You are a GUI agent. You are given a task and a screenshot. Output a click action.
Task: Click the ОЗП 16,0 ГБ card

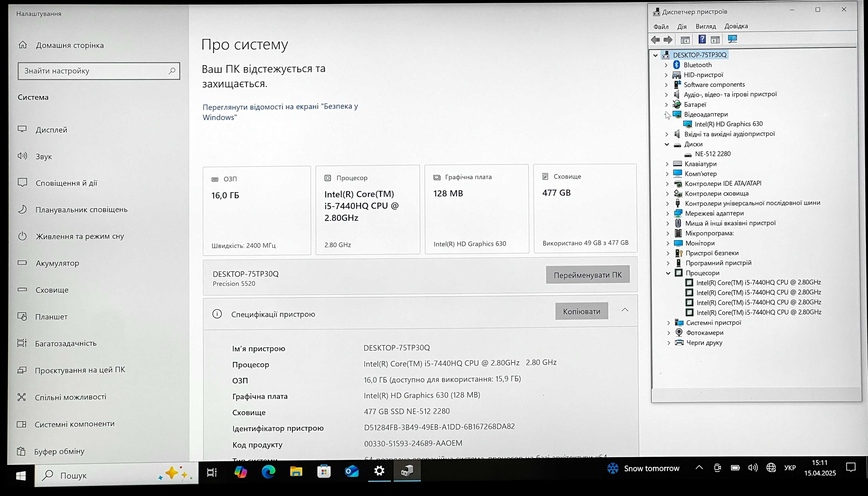[x=257, y=210]
